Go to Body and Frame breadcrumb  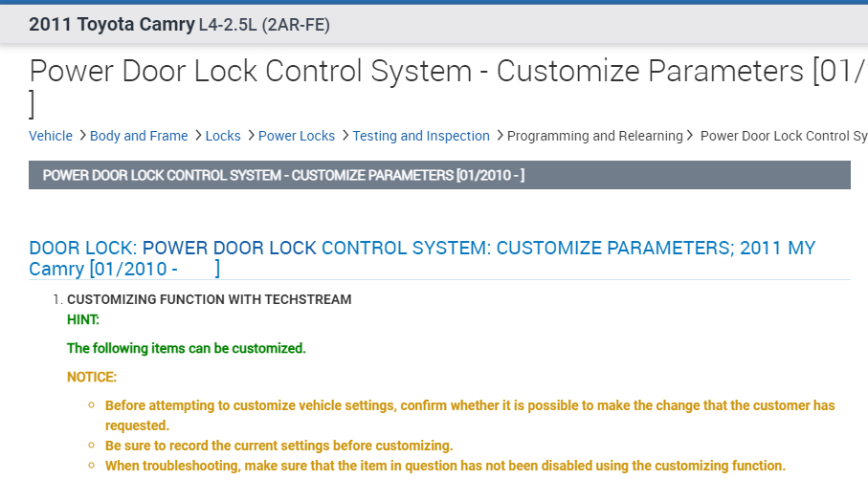139,136
